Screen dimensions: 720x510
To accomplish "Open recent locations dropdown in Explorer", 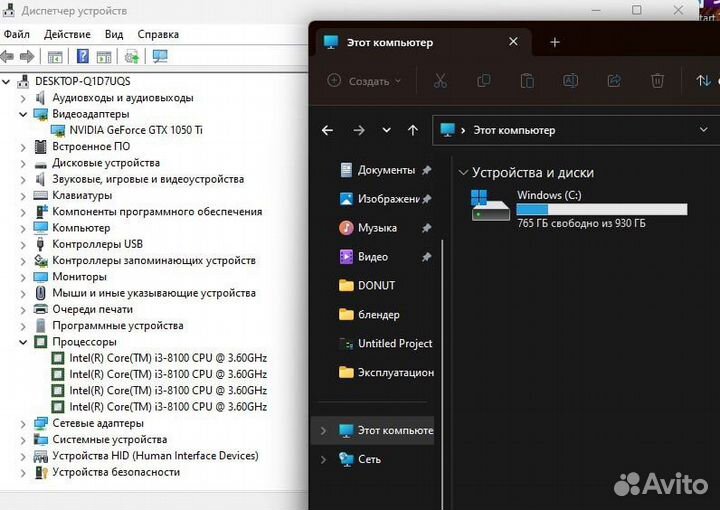I will [387, 130].
